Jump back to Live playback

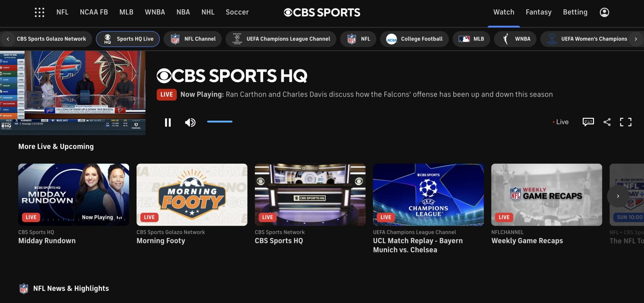560,122
